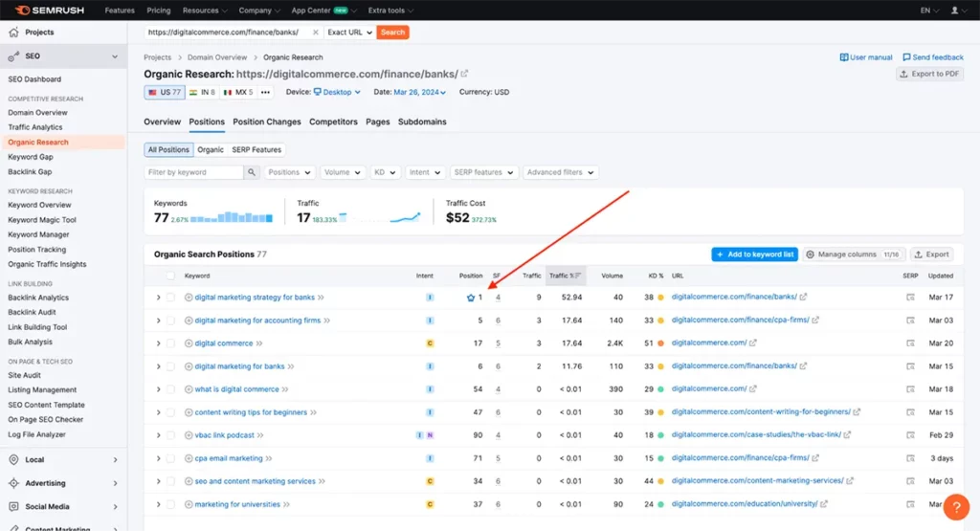Toggle the select-all checkbox in table header
980x531 pixels.
tap(170, 276)
